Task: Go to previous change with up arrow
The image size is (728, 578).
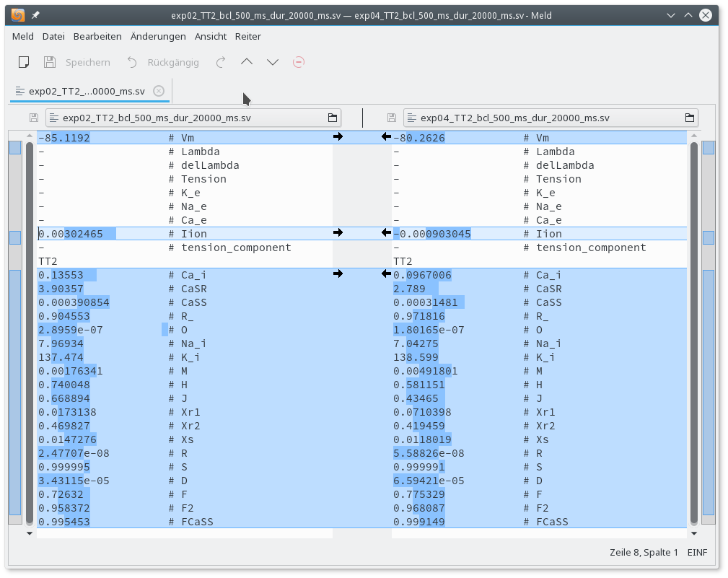Action: (247, 62)
